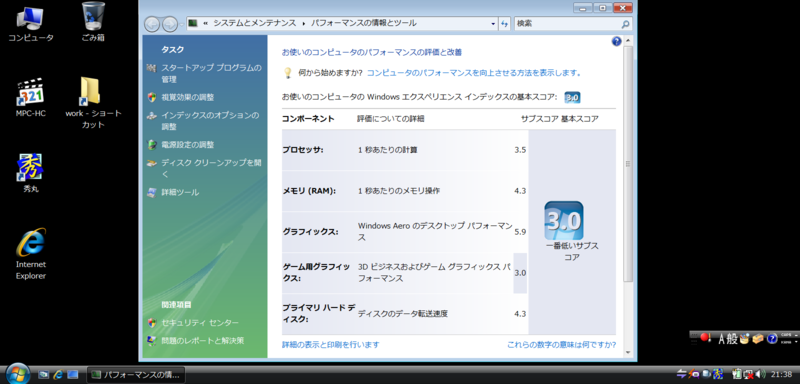Click the back navigation arrow button
This screenshot has height=384, width=800.
152,23
